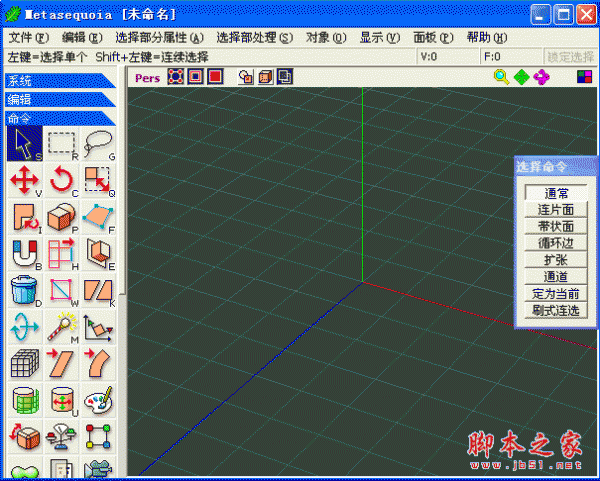Select the axis rotation tool icon
This screenshot has width=600, height=481.
click(x=24, y=327)
